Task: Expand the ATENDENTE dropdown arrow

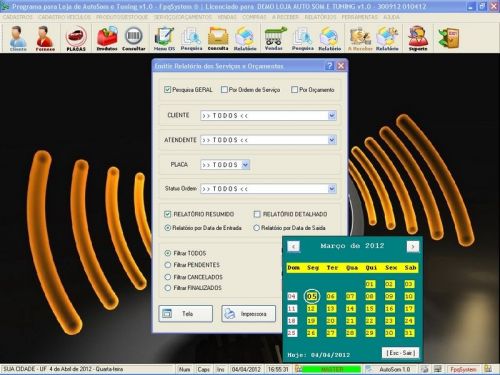Action: [x=332, y=140]
